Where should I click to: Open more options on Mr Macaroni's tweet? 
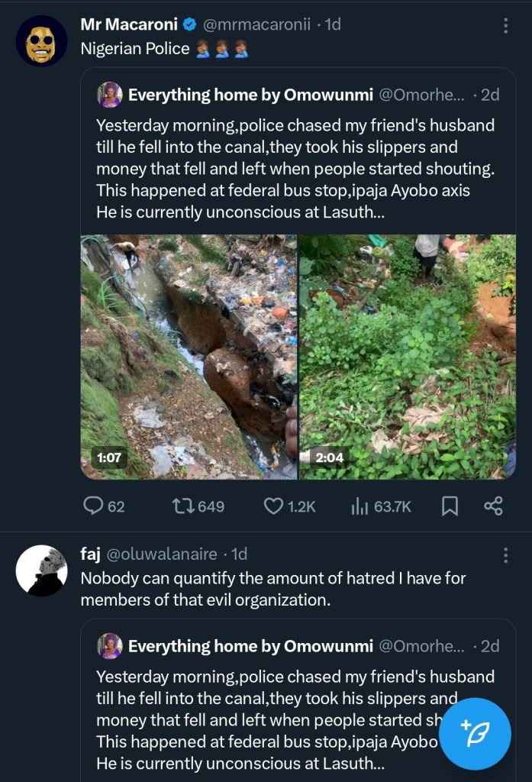tap(505, 26)
